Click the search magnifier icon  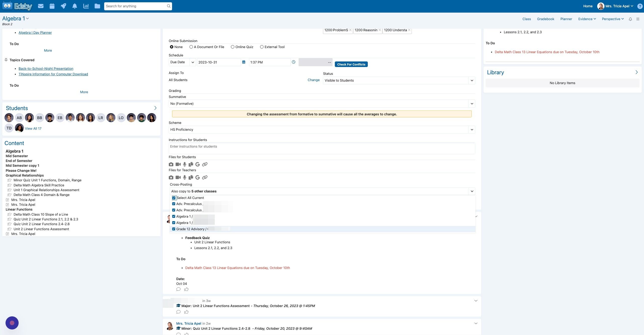tap(169, 6)
